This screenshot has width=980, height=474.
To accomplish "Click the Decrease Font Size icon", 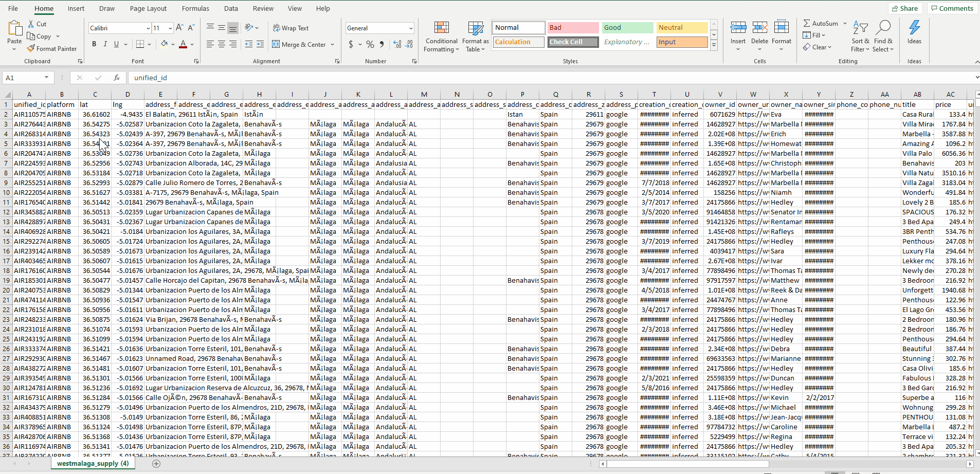I will 191,28.
